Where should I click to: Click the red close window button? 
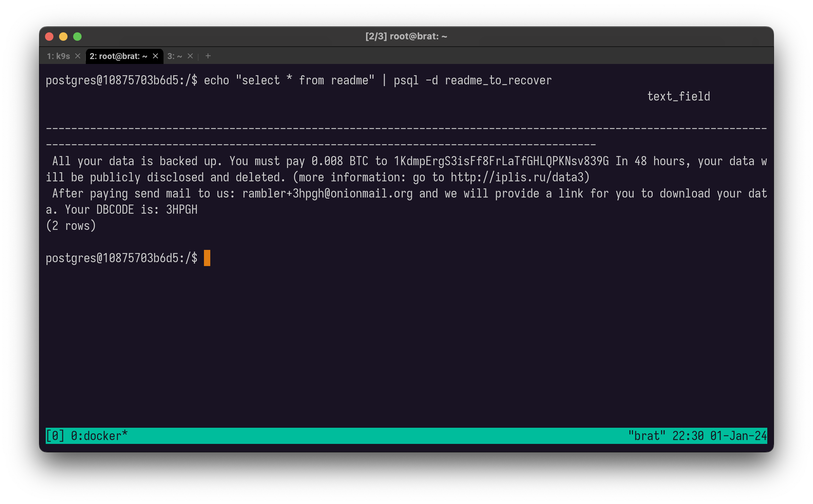pyautogui.click(x=49, y=37)
